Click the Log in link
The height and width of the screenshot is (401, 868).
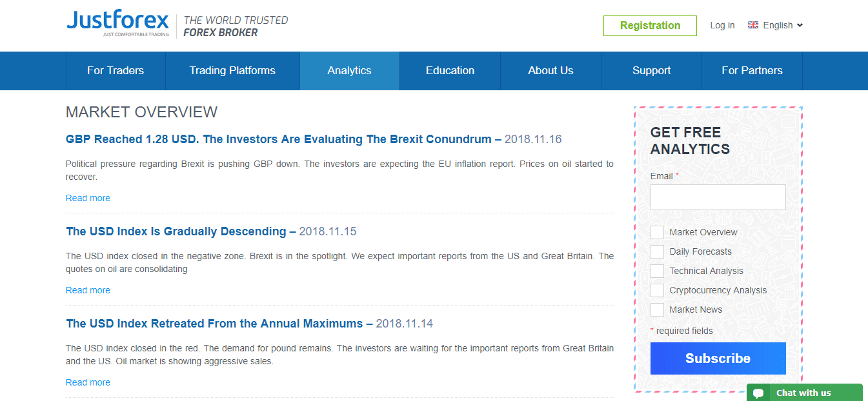tap(722, 25)
